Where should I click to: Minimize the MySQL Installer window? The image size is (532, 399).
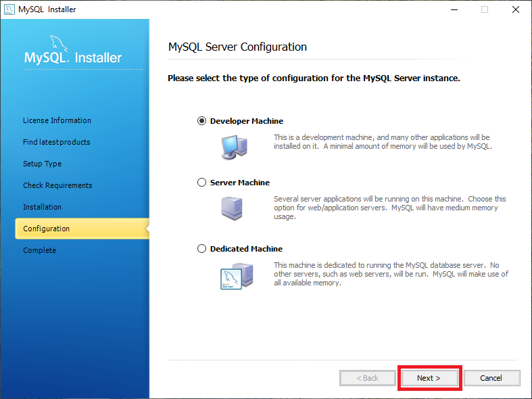(x=454, y=9)
